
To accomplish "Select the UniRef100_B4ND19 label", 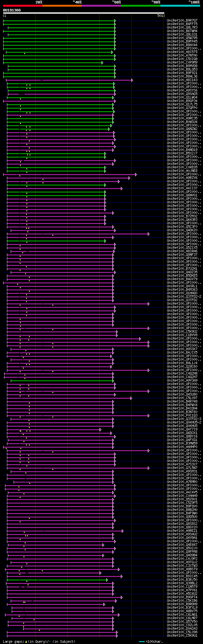I will pyautogui.click(x=182, y=150).
